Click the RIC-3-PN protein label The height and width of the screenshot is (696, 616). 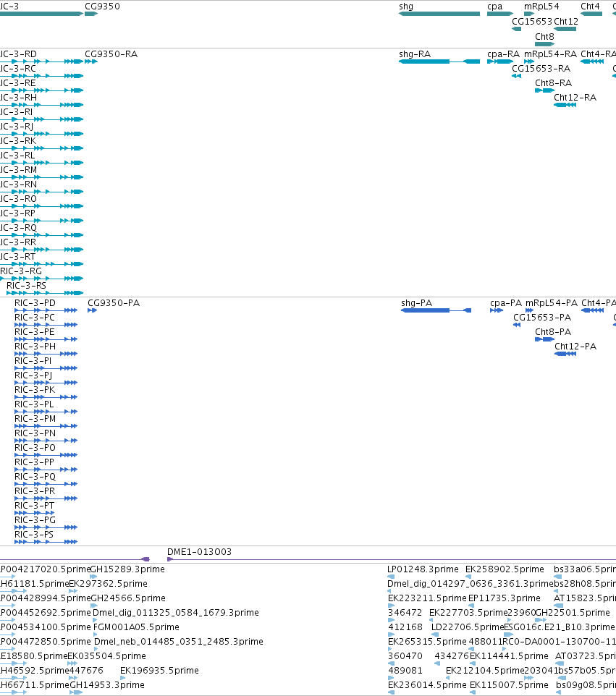click(35, 433)
